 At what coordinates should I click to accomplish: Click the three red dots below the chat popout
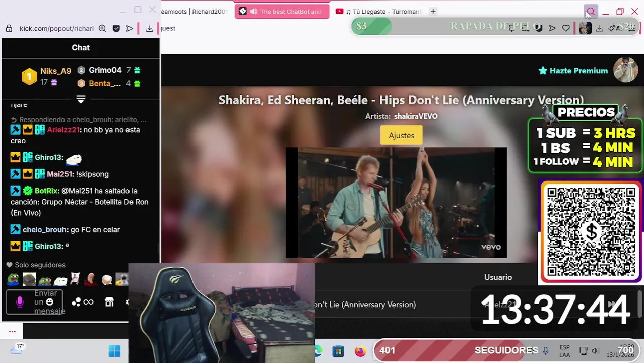(x=12, y=332)
